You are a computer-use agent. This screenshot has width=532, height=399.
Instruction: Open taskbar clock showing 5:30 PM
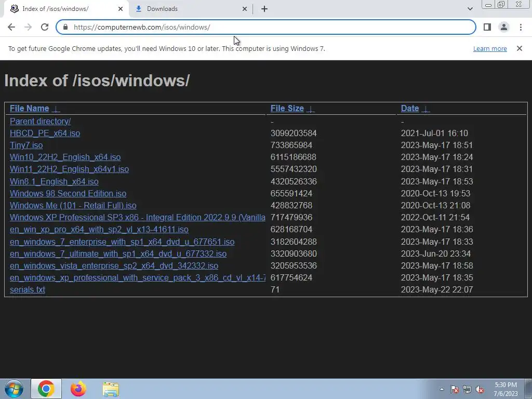(x=506, y=389)
